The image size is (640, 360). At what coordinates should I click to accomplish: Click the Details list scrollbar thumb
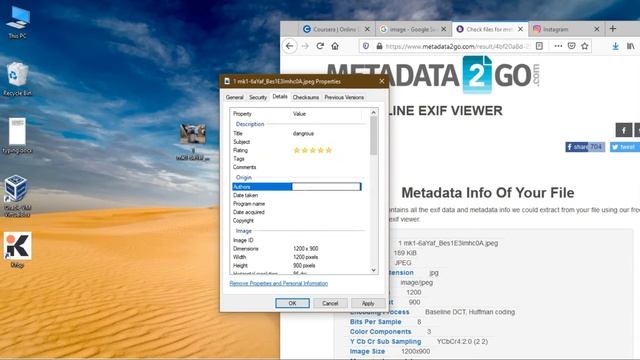click(x=373, y=135)
